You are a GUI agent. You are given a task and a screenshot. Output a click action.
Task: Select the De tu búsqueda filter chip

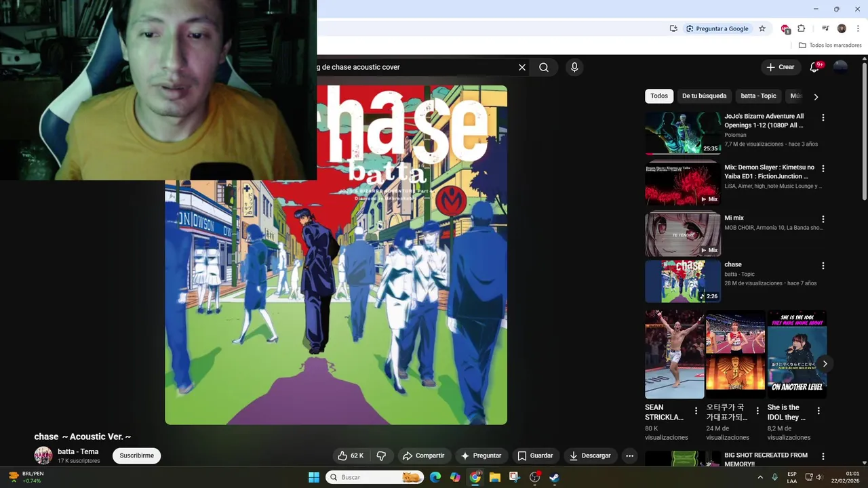click(704, 96)
